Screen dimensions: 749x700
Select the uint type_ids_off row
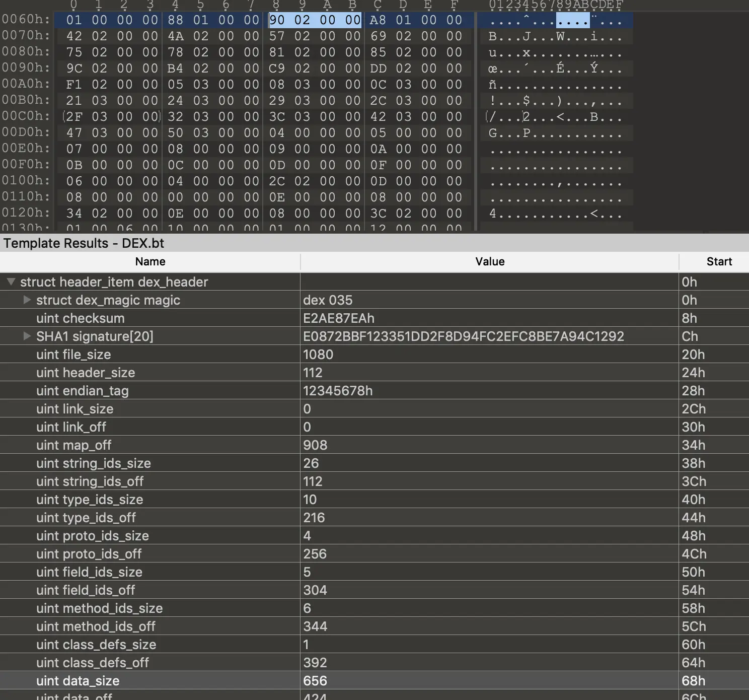click(375, 518)
